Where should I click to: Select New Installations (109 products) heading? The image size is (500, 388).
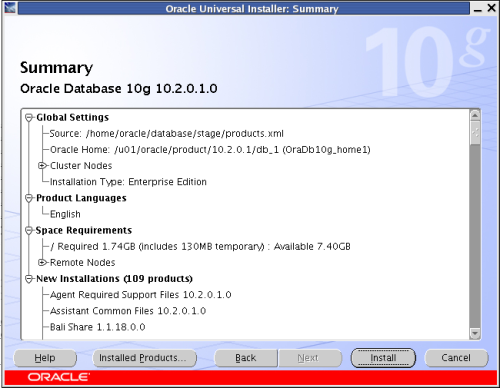pos(114,279)
